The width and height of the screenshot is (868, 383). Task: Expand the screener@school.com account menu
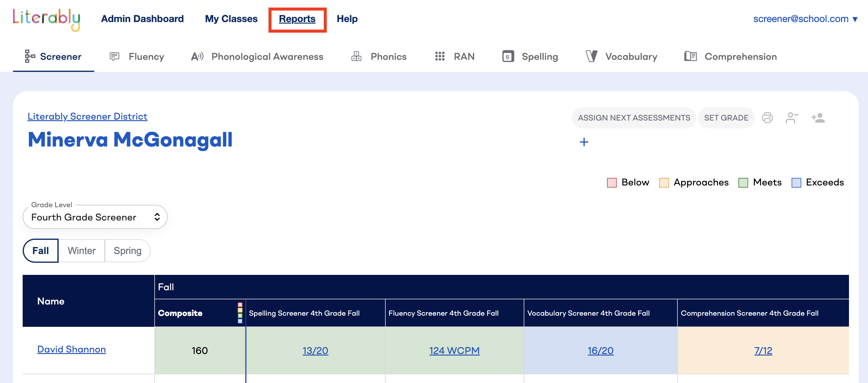pyautogui.click(x=805, y=19)
